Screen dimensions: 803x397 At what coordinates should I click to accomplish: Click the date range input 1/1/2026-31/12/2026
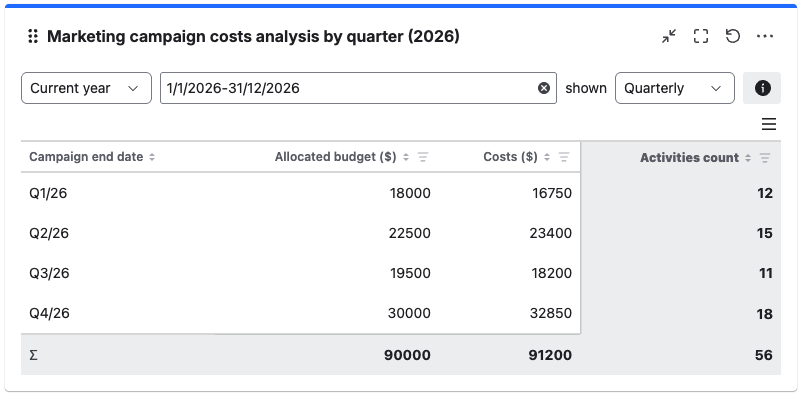358,88
